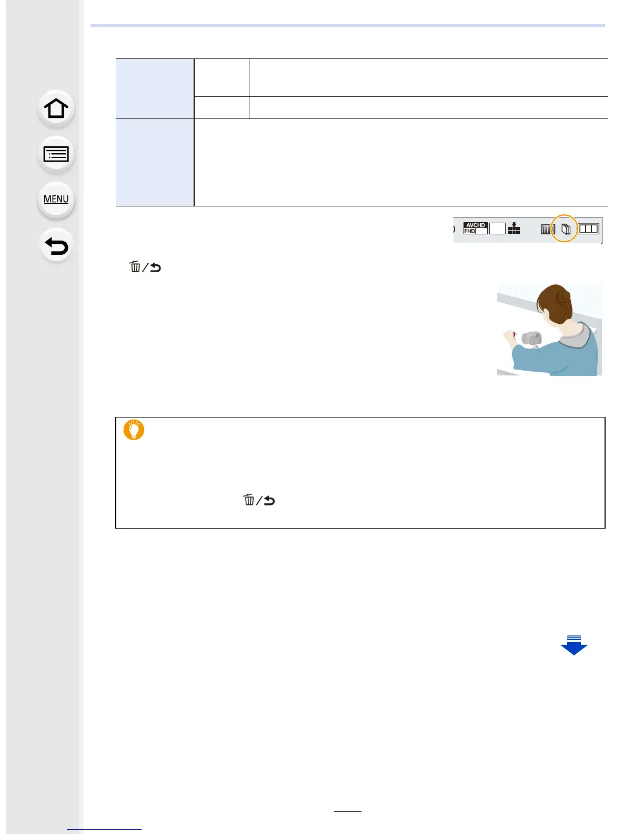Image resolution: width=644 pixels, height=834 pixels.
Task: Click the empty box beside AVCHD indicator
Action: 497,229
